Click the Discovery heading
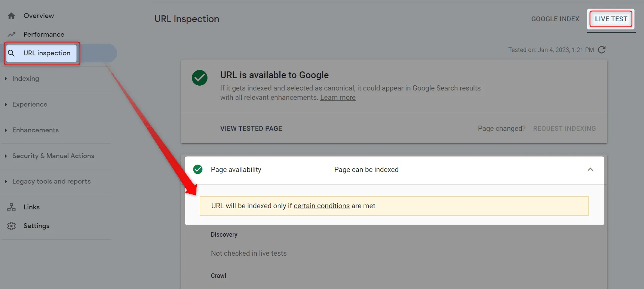 224,235
